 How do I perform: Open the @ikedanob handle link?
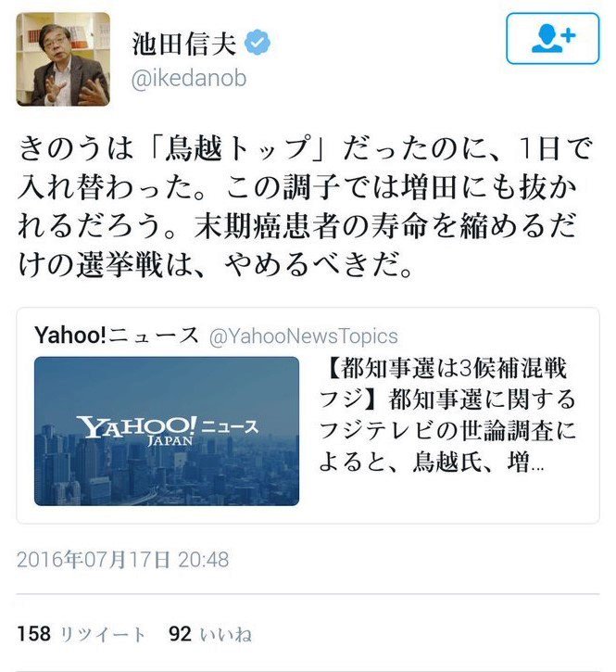pos(189,79)
